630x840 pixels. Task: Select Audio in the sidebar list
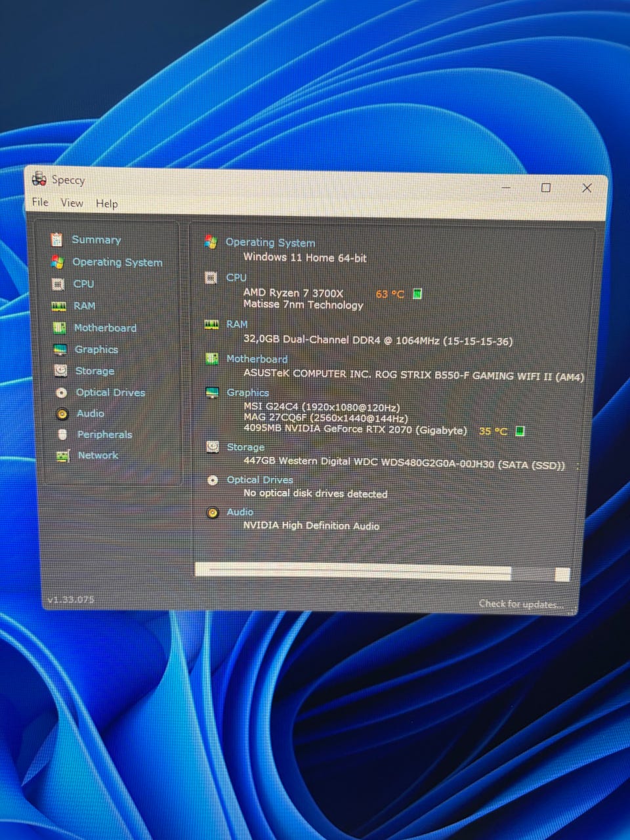click(x=91, y=413)
